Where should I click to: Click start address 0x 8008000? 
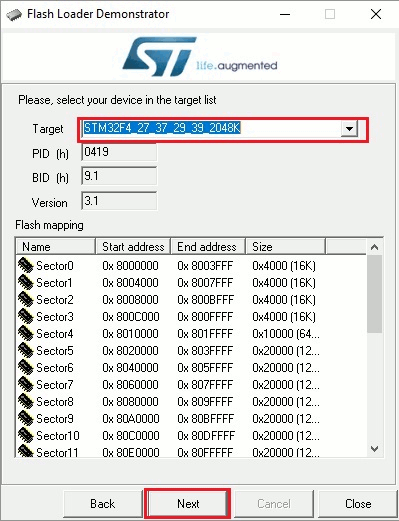tap(130, 300)
